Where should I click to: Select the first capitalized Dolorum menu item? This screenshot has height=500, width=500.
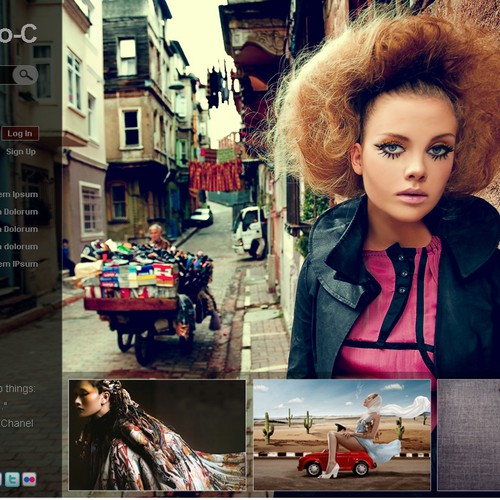pyautogui.click(x=19, y=212)
